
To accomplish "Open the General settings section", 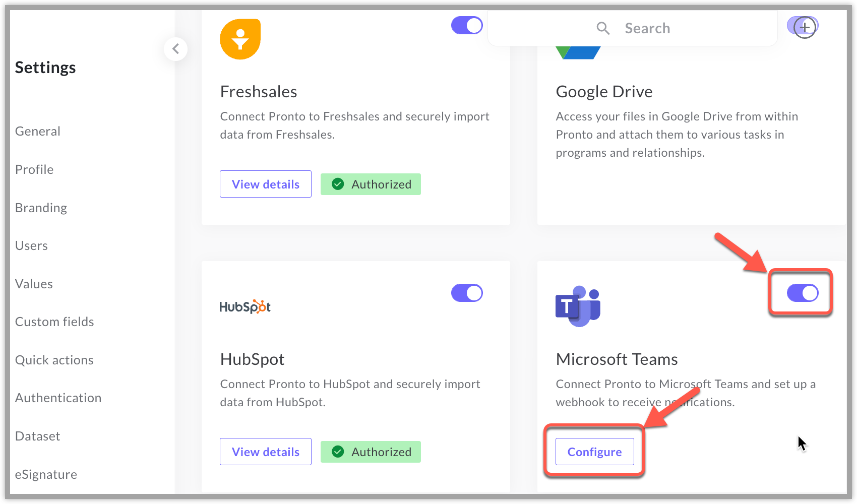I will click(x=38, y=131).
